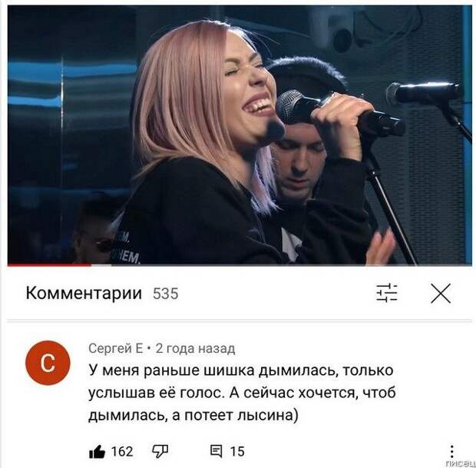Open the comment sort/filter options icon
Image resolution: width=476 pixels, height=468 pixels.
pos(386,294)
